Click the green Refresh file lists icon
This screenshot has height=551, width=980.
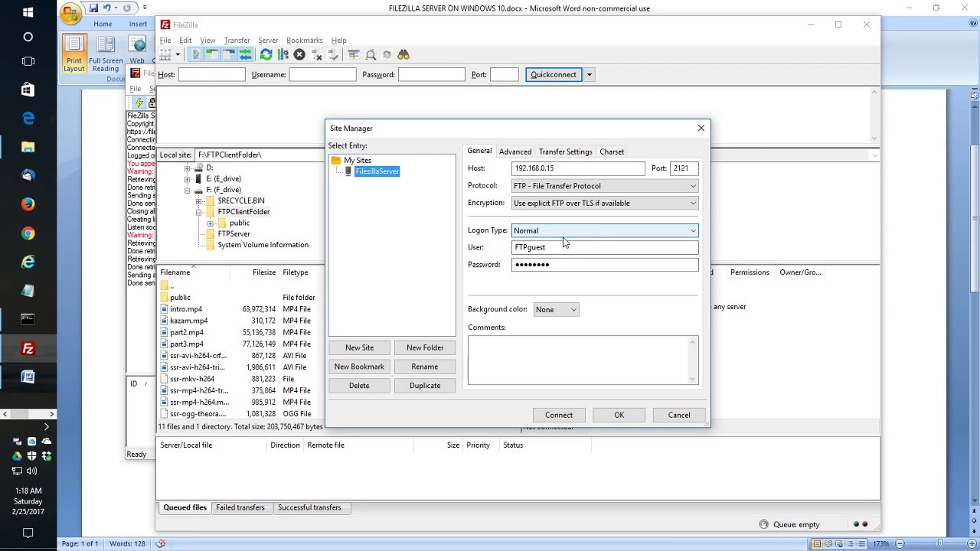pos(266,54)
